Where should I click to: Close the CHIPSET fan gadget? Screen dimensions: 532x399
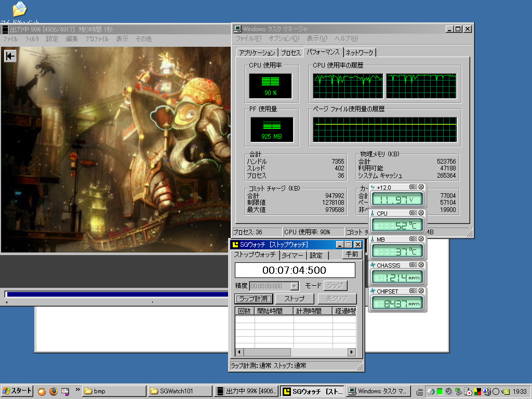point(421,291)
